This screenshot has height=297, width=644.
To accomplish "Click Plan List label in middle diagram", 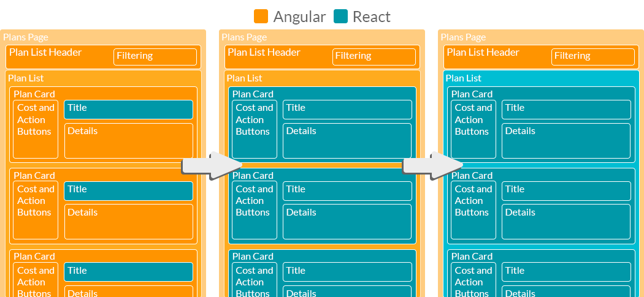I will pyautogui.click(x=244, y=78).
